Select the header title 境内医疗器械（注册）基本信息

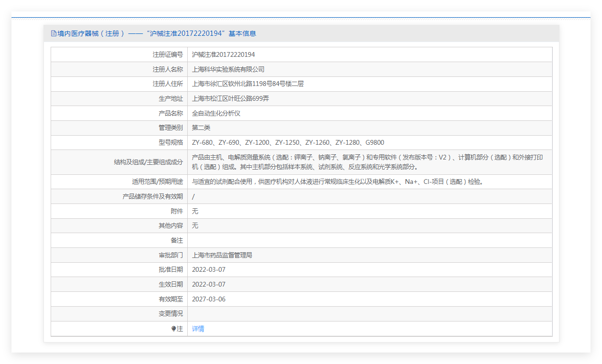157,33
